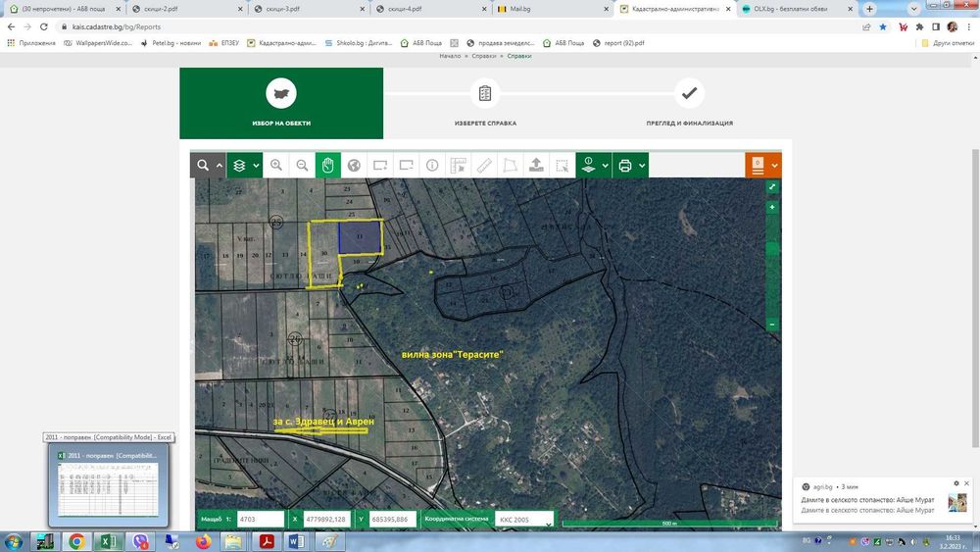Click the map zoom slider handle
980x552 pixels.
pyautogui.click(x=772, y=249)
